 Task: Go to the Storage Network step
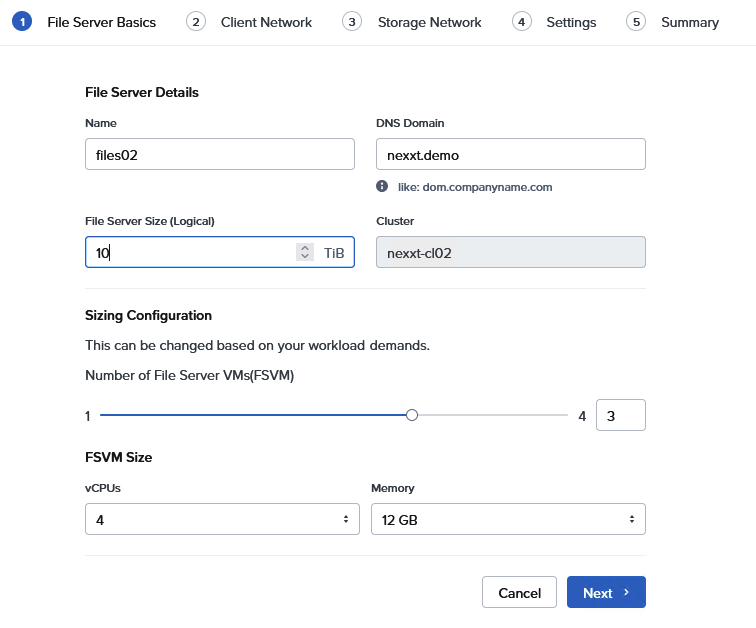pyautogui.click(x=429, y=22)
